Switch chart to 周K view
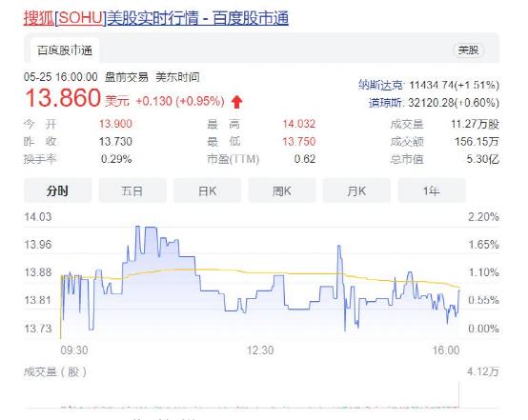Viewport: 528px width, 420px height. tap(282, 190)
